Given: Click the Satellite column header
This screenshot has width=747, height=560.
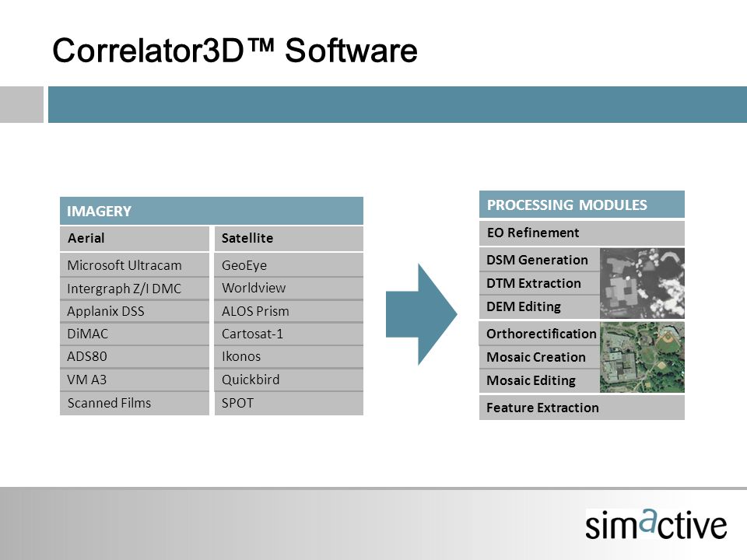Looking at the screenshot, I should pyautogui.click(x=289, y=239).
